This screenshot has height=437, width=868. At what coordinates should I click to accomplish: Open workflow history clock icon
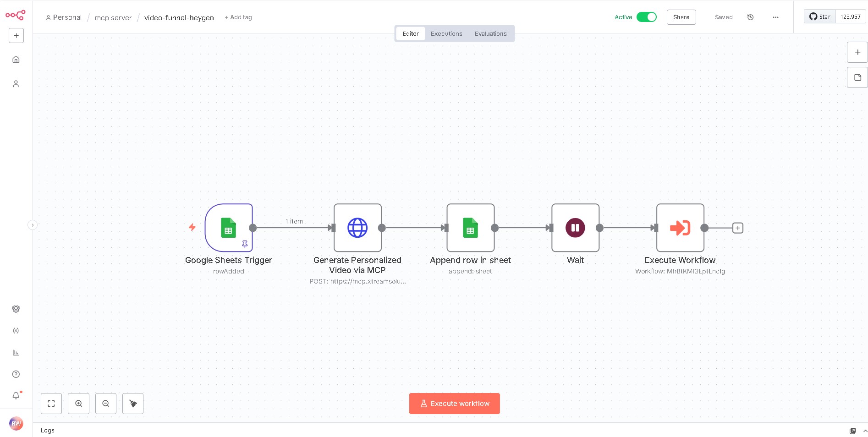[x=750, y=17]
